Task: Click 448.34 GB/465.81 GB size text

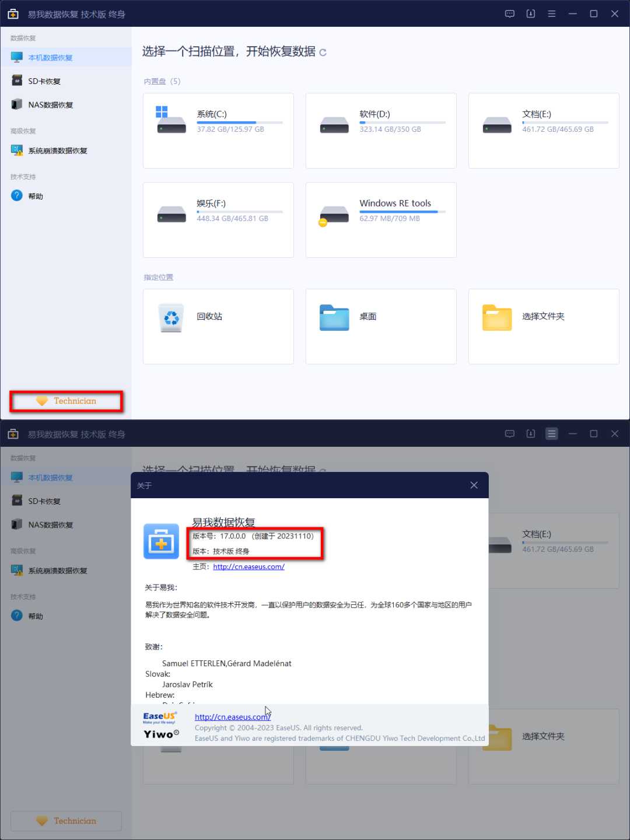Action: point(233,219)
